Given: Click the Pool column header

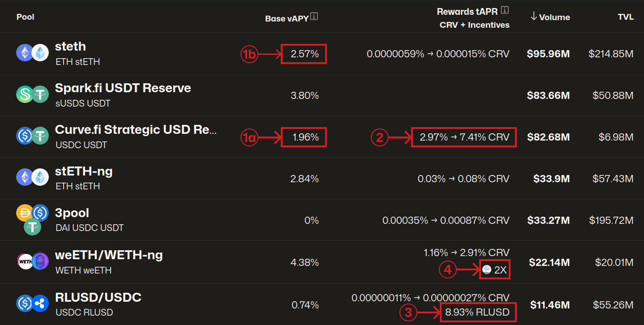Looking at the screenshot, I should tap(26, 17).
